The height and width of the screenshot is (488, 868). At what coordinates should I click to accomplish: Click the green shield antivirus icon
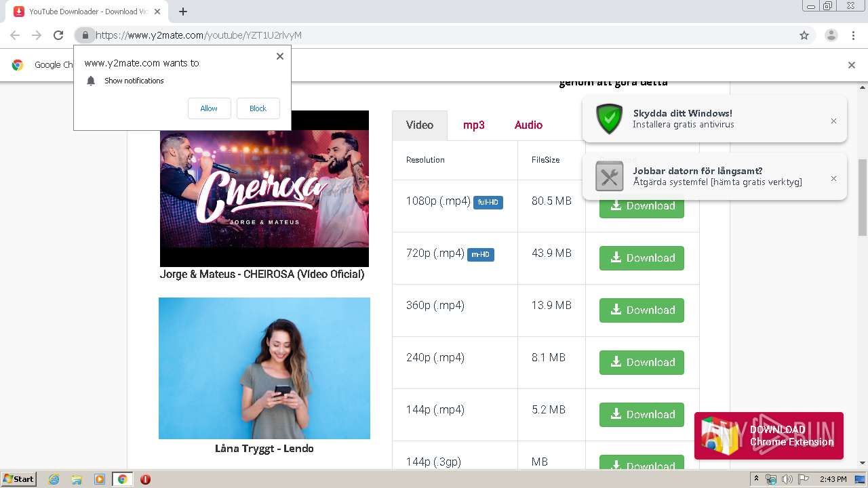point(609,119)
